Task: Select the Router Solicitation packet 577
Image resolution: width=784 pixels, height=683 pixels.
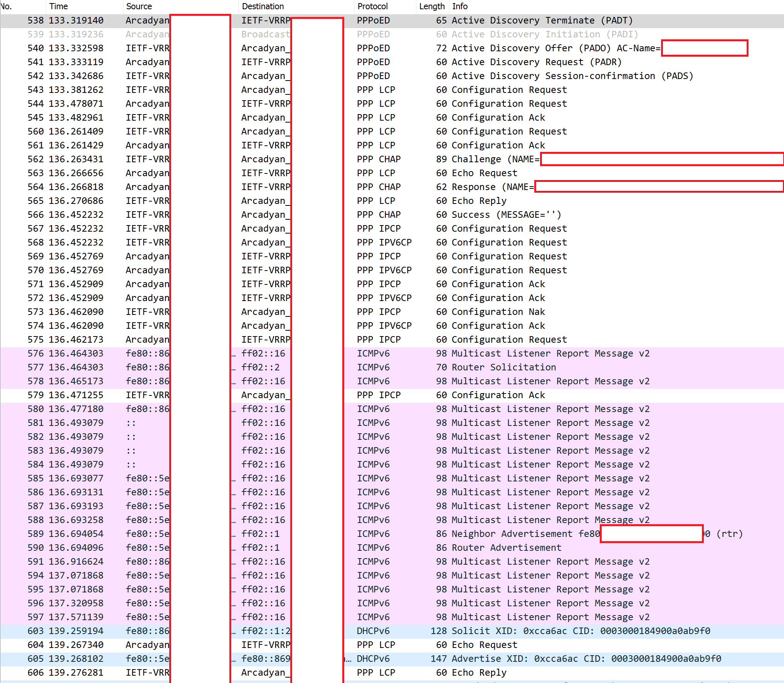Action: pos(385,367)
